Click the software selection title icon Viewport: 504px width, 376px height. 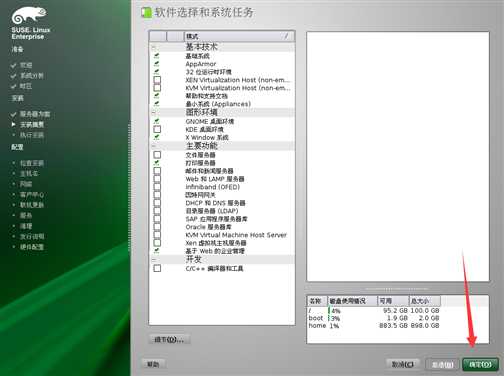pyautogui.click(x=146, y=13)
